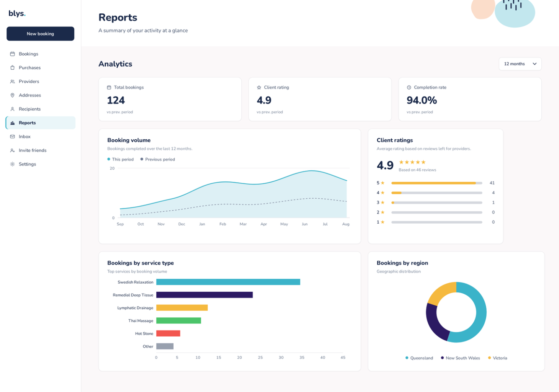This screenshot has width=559, height=392.
Task: Click the Addresses pin icon
Action: [x=12, y=95]
